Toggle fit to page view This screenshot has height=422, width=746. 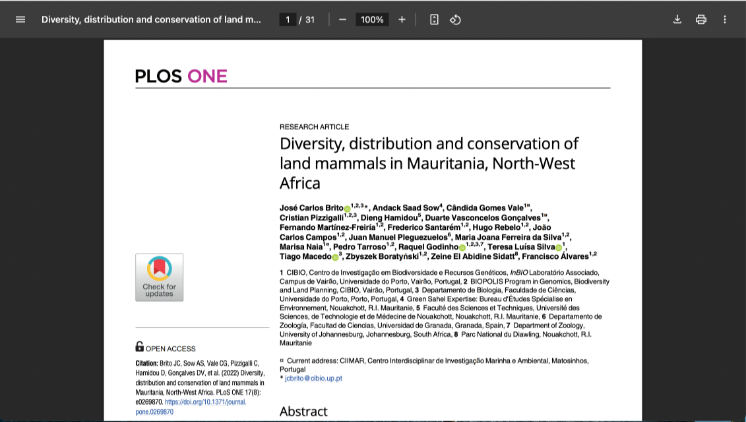[434, 19]
